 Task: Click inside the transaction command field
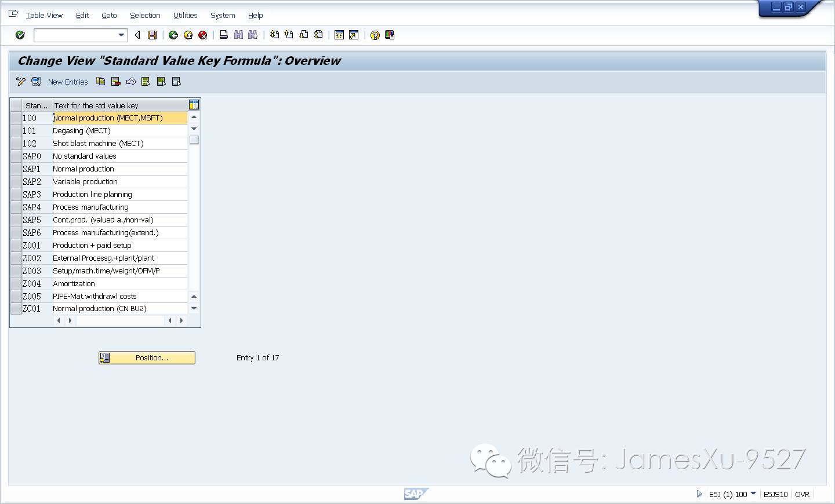(x=75, y=35)
